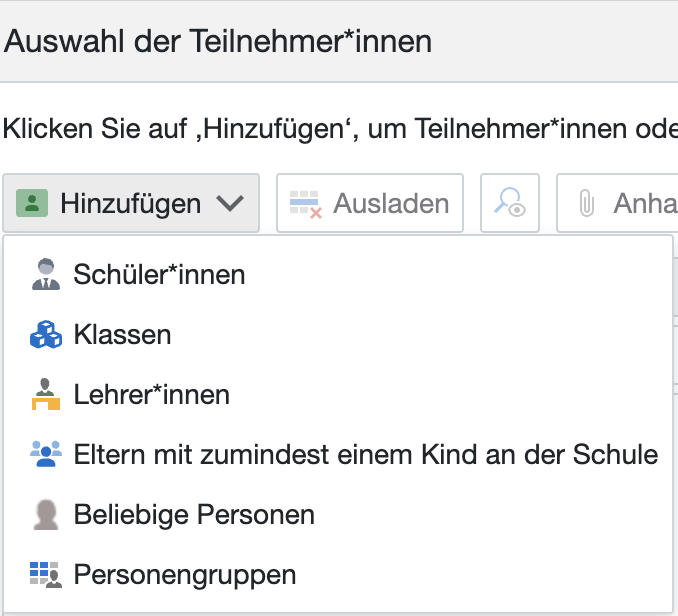The height and width of the screenshot is (616, 678).
Task: Click the grey silhouette icon for Beliebige Personen
Action: (x=46, y=515)
